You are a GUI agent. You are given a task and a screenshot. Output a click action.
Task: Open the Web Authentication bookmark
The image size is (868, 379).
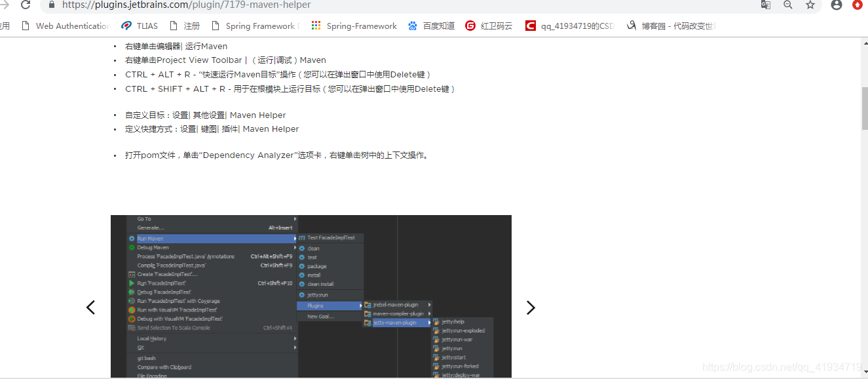click(66, 26)
